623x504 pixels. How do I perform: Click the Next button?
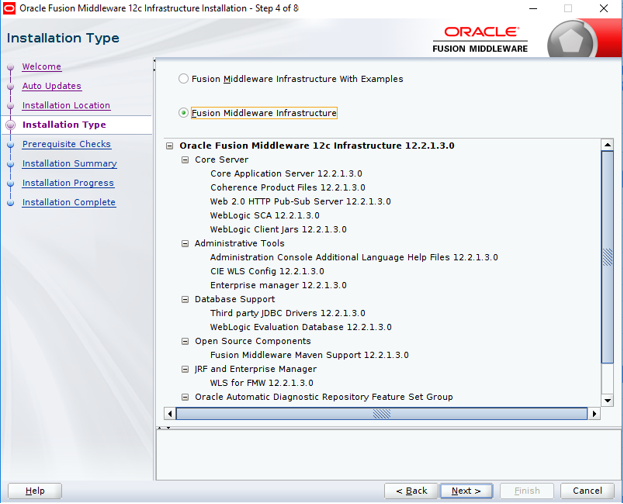(466, 491)
